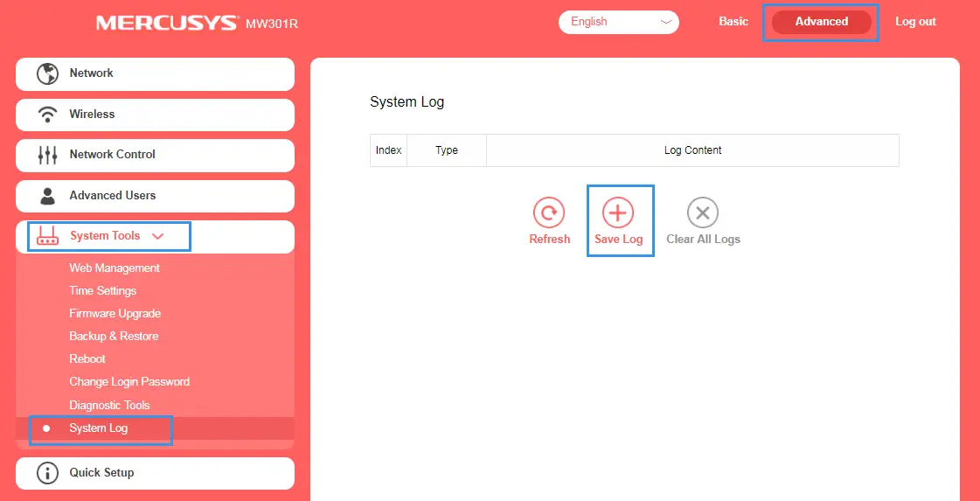Click the Clear All Logs X icon

click(x=703, y=213)
